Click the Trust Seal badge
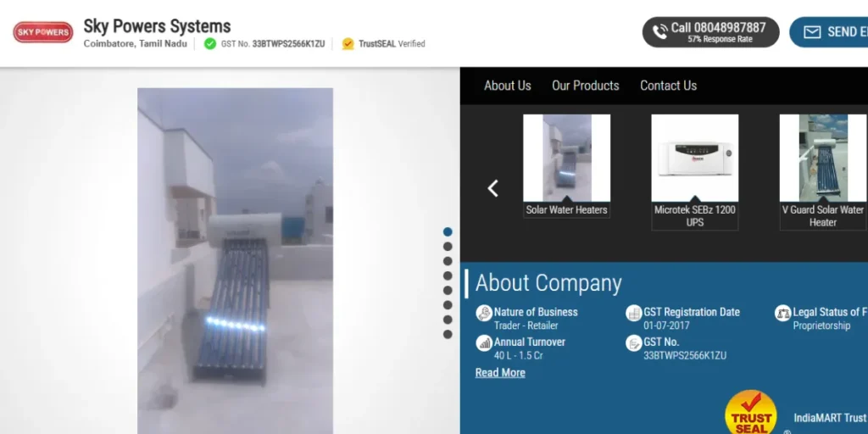The width and height of the screenshot is (868, 434). click(751, 414)
